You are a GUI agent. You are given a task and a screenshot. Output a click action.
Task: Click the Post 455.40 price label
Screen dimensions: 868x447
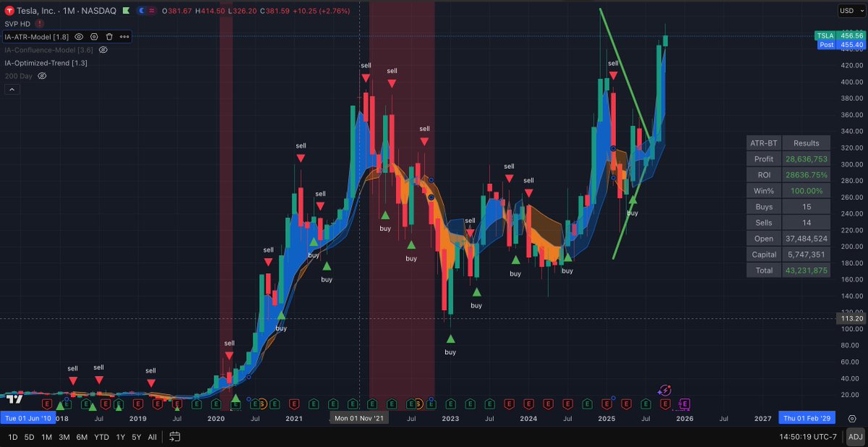840,45
